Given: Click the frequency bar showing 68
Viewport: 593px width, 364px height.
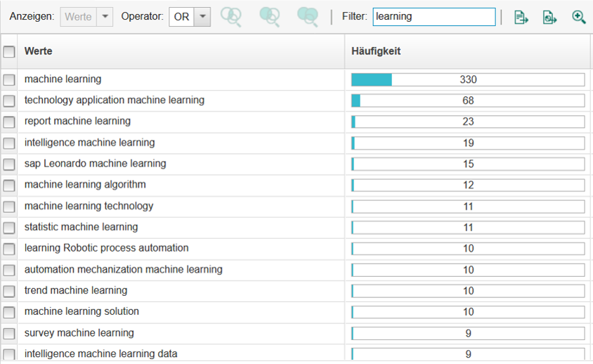Looking at the screenshot, I should click(468, 100).
